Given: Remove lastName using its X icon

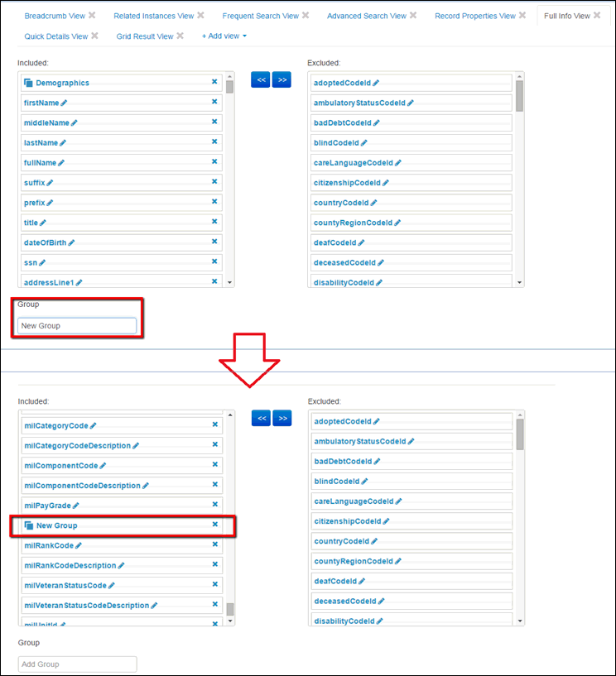Looking at the screenshot, I should (214, 142).
